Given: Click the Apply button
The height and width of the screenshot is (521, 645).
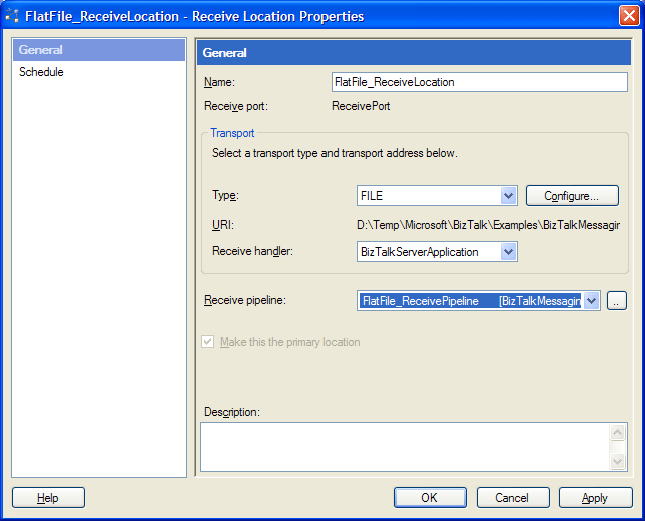Looking at the screenshot, I should pos(595,498).
